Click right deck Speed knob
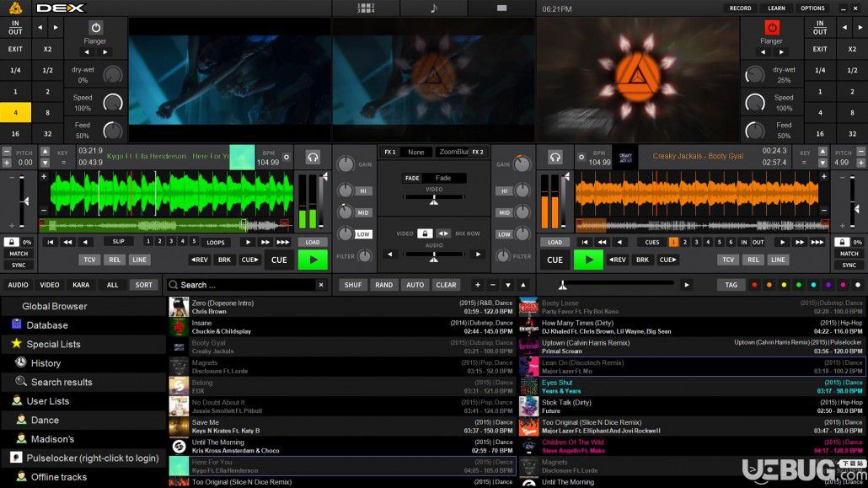This screenshot has width=868, height=488. pos(754,103)
